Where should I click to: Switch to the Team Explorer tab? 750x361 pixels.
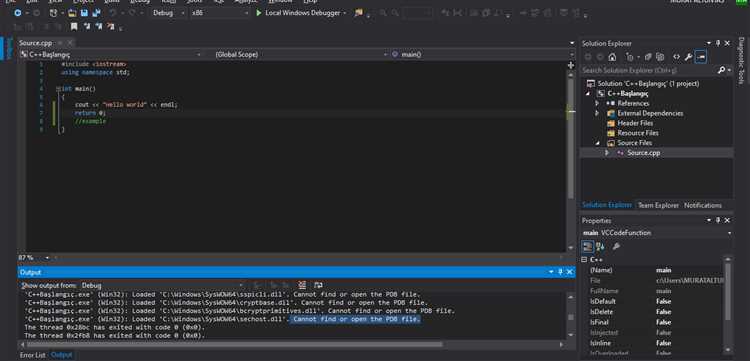pyautogui.click(x=658, y=205)
